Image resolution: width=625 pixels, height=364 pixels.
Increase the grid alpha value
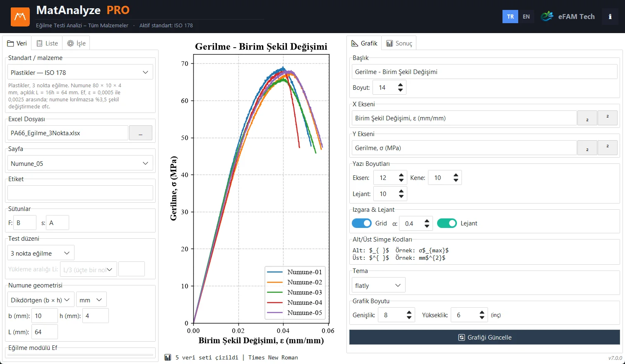tap(427, 221)
